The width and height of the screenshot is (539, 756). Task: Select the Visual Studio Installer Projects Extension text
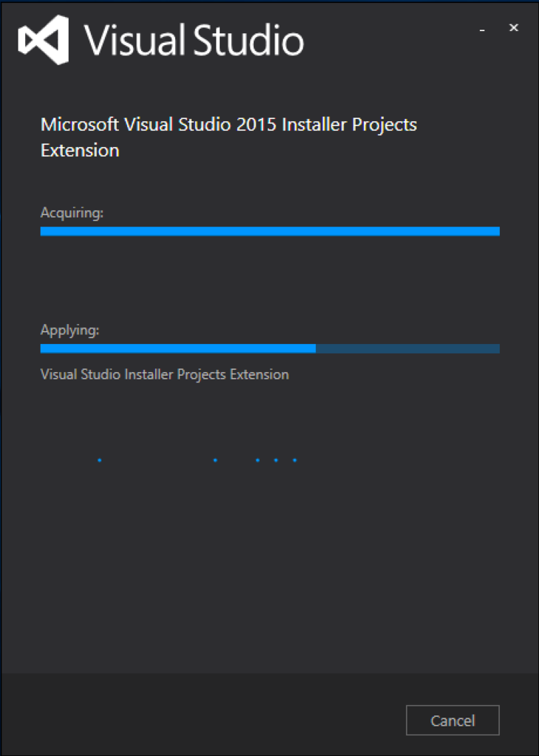[x=164, y=374]
